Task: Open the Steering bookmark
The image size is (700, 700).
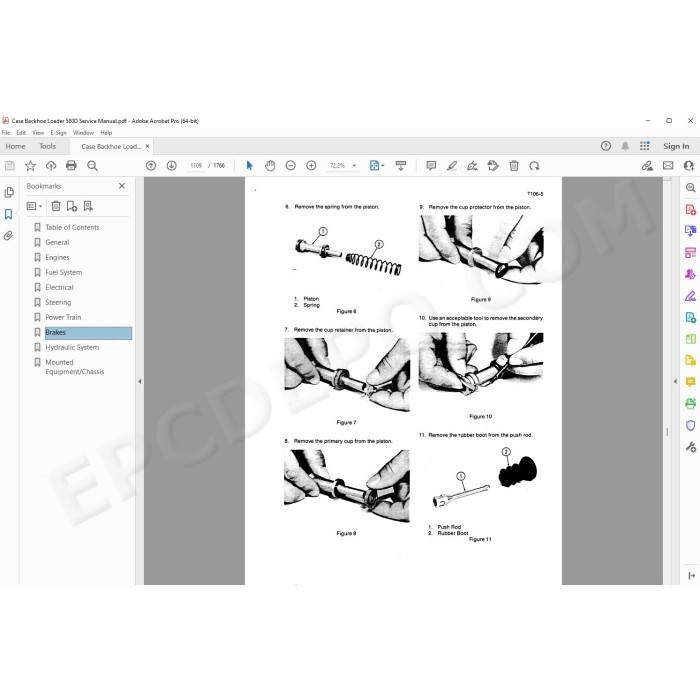Action: 58,302
